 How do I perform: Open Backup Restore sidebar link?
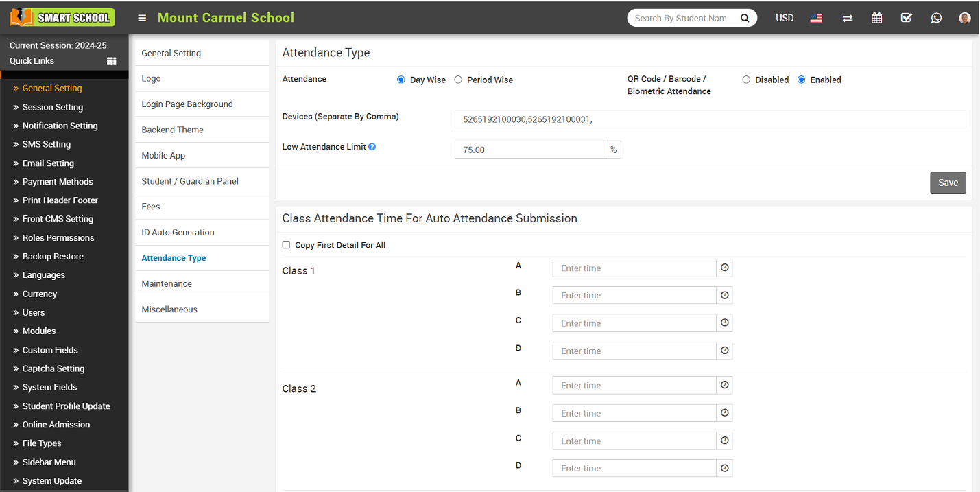tap(53, 256)
